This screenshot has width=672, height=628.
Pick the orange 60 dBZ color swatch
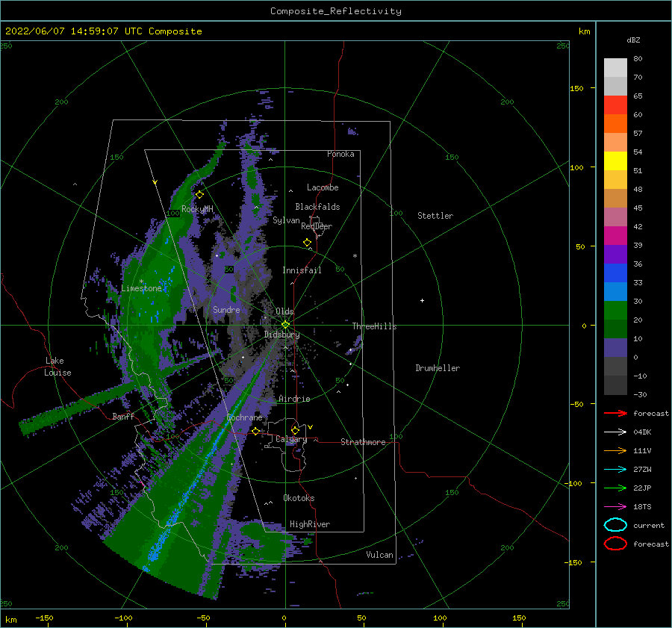click(x=615, y=123)
